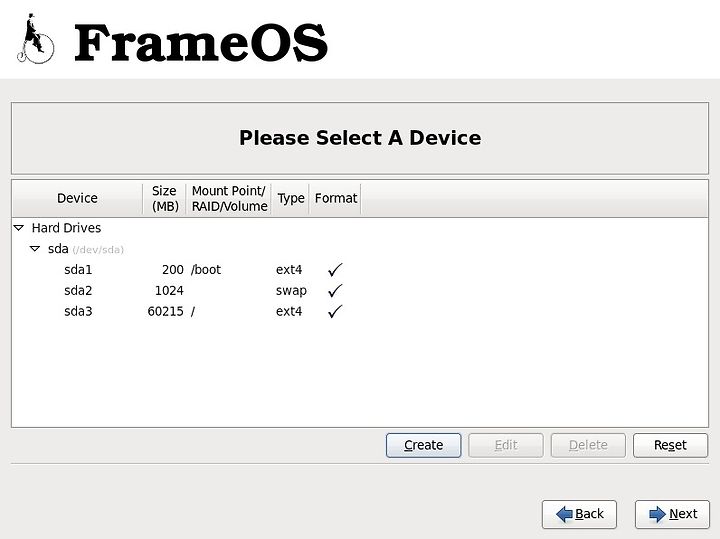Select the sda3 root partition row
720x539 pixels.
pyautogui.click(x=360, y=311)
